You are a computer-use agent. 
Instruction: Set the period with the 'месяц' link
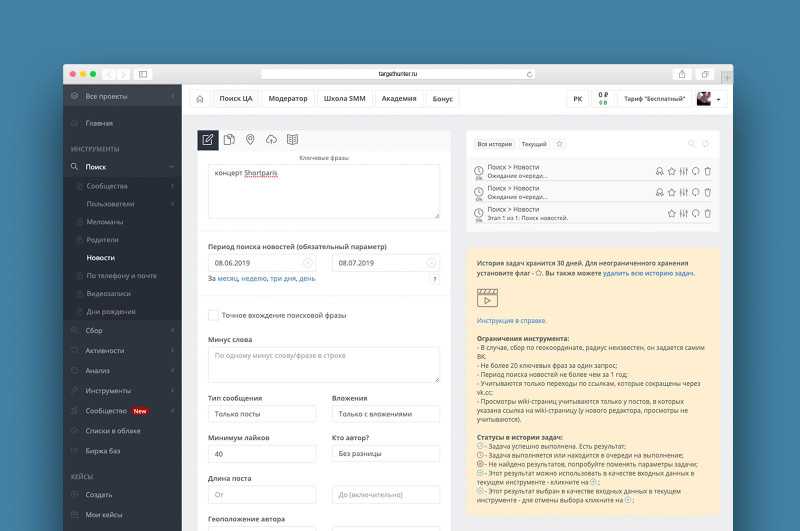228,279
